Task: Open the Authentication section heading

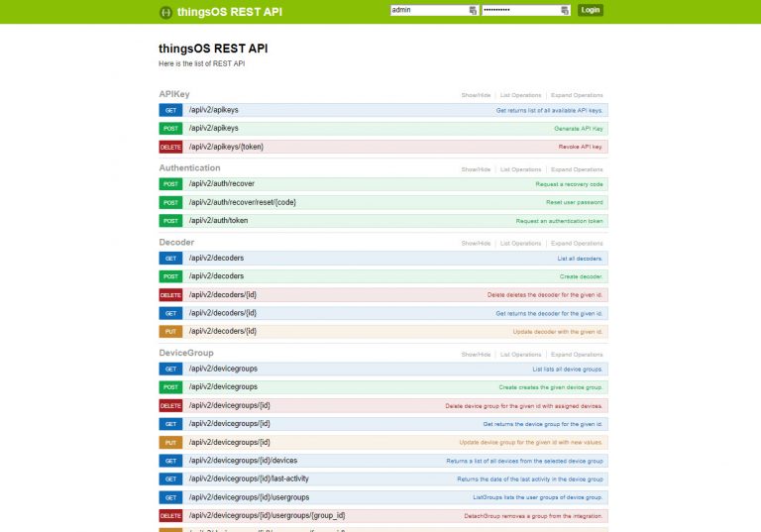Action: coord(189,168)
